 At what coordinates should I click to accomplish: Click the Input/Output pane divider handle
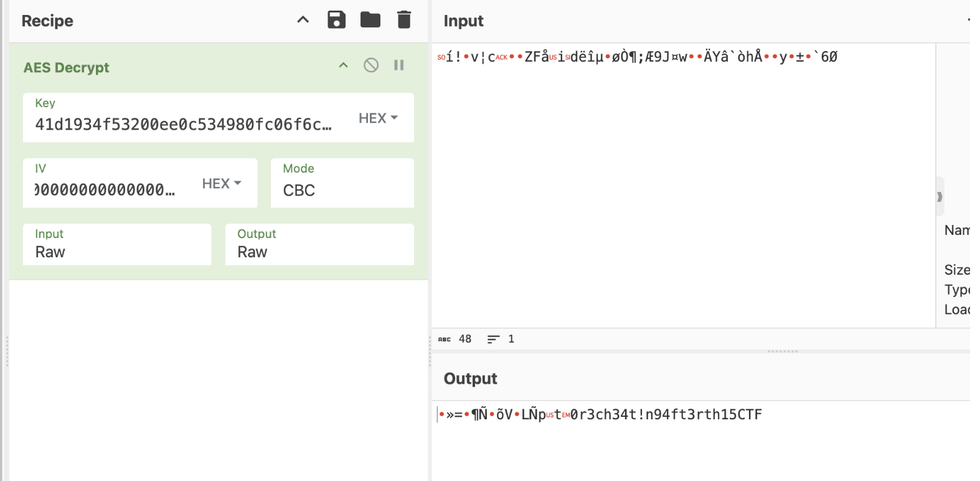(783, 351)
